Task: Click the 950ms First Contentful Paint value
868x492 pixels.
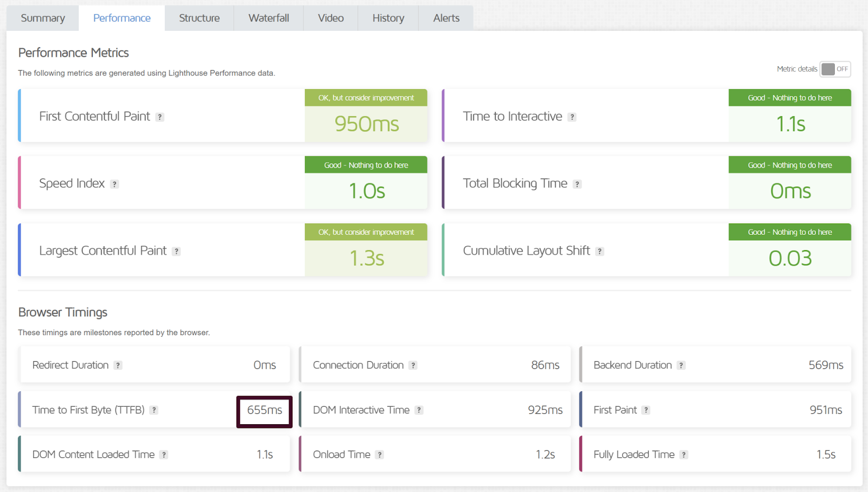Action: (x=367, y=124)
